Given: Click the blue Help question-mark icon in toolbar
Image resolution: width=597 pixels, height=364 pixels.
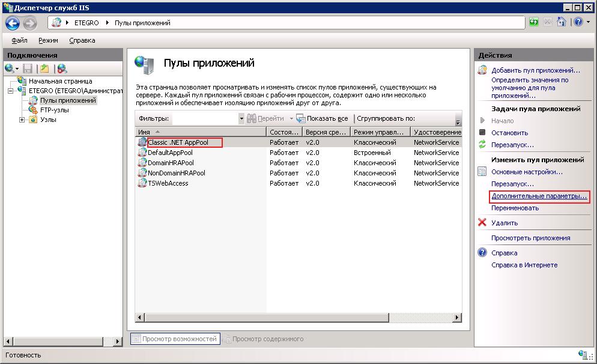Looking at the screenshot, I should pos(578,22).
